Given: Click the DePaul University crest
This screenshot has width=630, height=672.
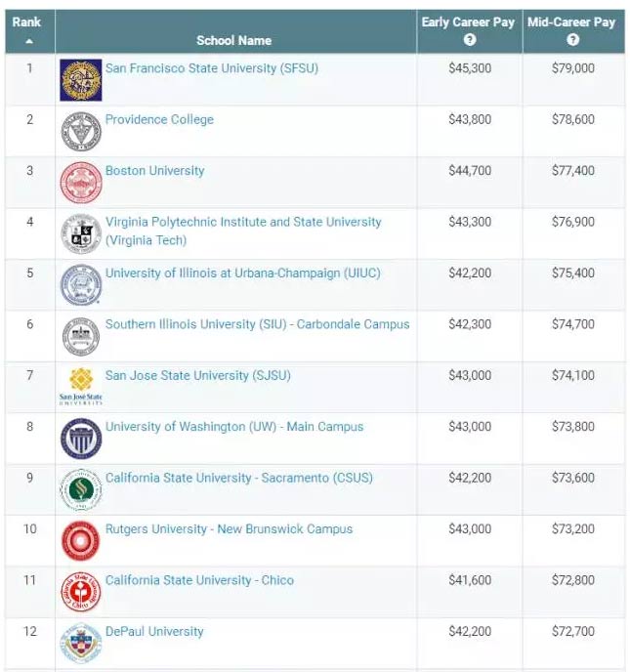Looking at the screenshot, I should click(x=81, y=644).
